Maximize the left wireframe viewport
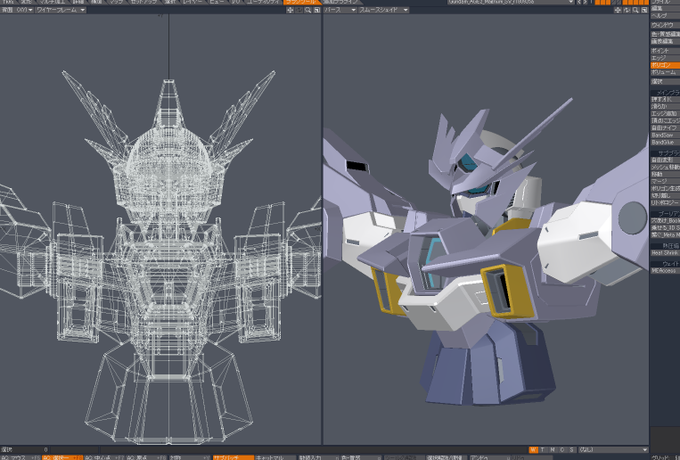The height and width of the screenshot is (460, 680). click(x=317, y=10)
